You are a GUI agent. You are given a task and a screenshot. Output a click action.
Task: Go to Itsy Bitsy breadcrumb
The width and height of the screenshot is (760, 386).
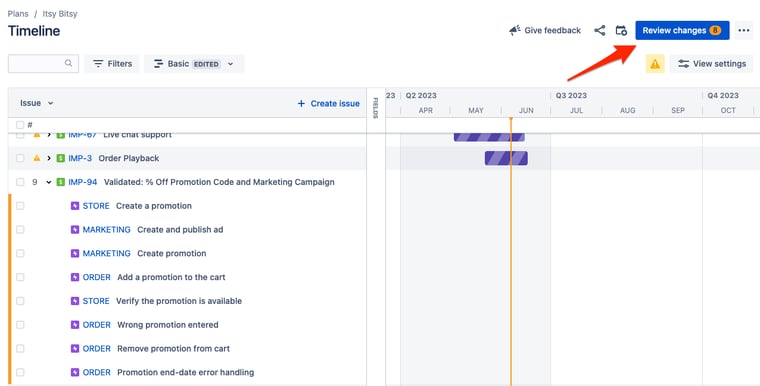click(x=60, y=14)
